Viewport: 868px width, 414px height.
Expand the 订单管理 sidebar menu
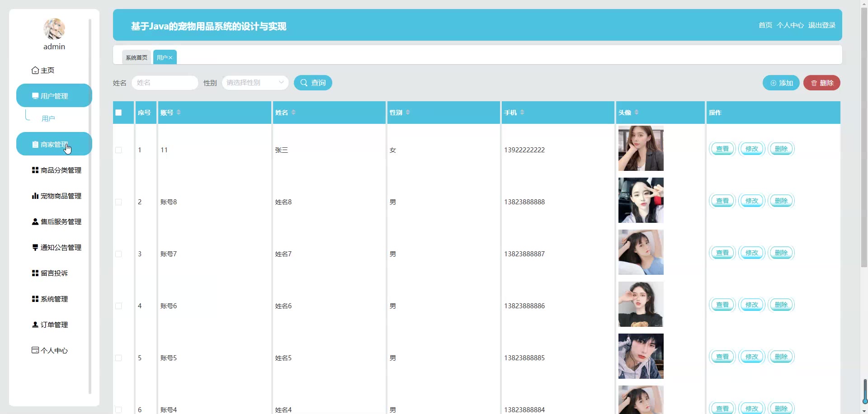(x=54, y=325)
